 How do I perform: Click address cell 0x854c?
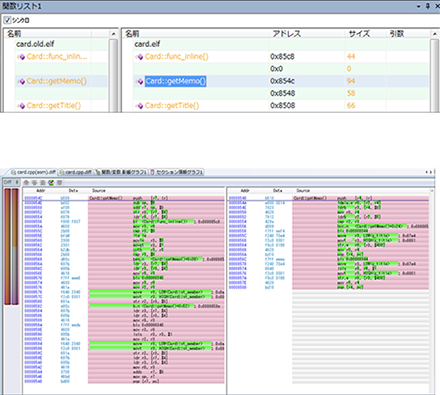[x=282, y=81]
